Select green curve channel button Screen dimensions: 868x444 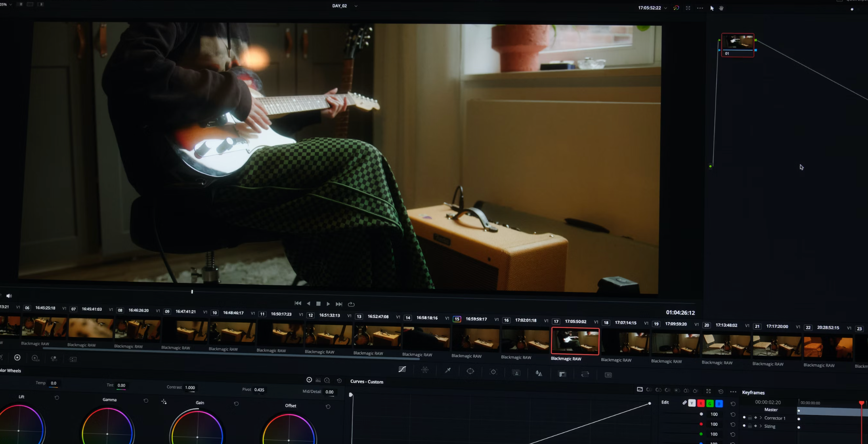[x=710, y=404]
